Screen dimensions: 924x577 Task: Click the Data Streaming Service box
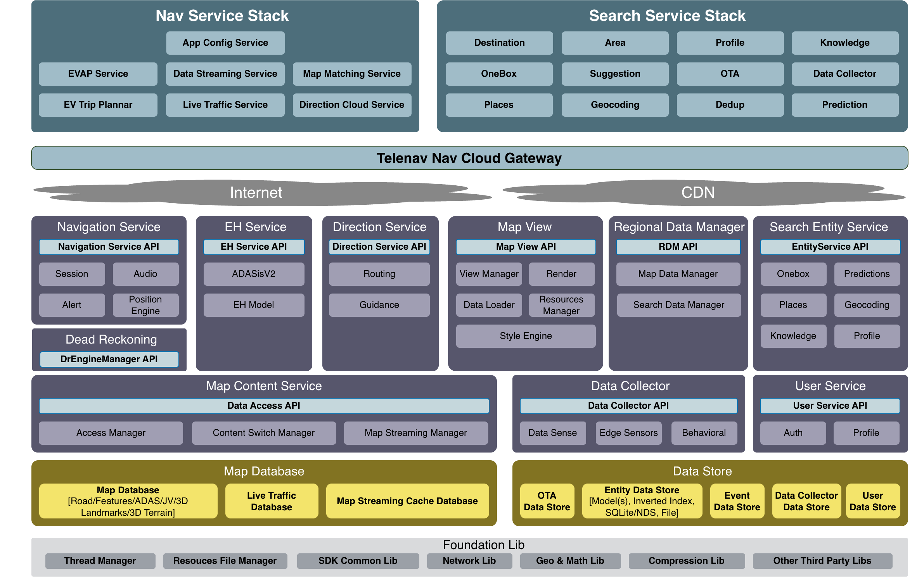(225, 74)
